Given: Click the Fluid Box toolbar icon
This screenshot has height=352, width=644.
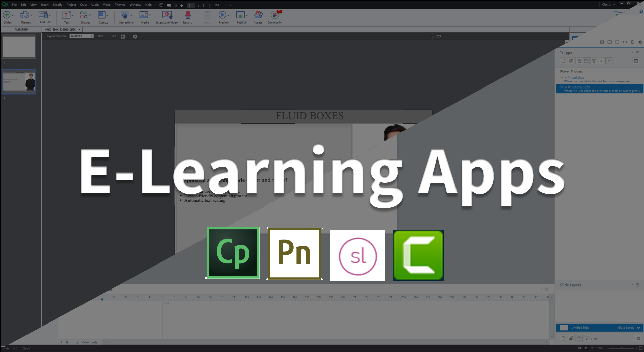Looking at the screenshot, I should [x=43, y=15].
